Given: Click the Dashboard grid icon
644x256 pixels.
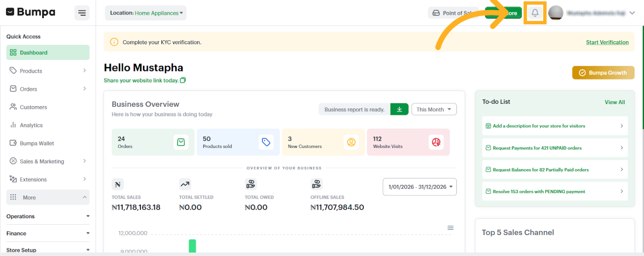Looking at the screenshot, I should tap(13, 52).
